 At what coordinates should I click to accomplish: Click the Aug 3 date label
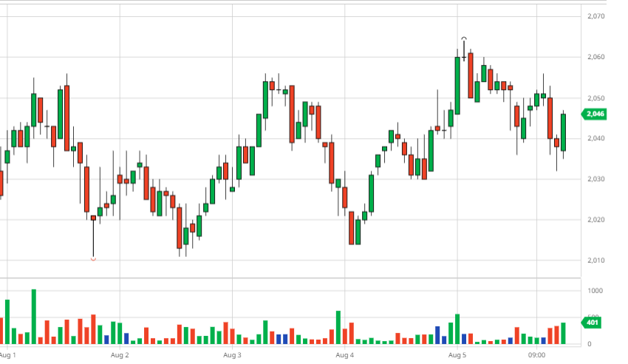click(232, 355)
